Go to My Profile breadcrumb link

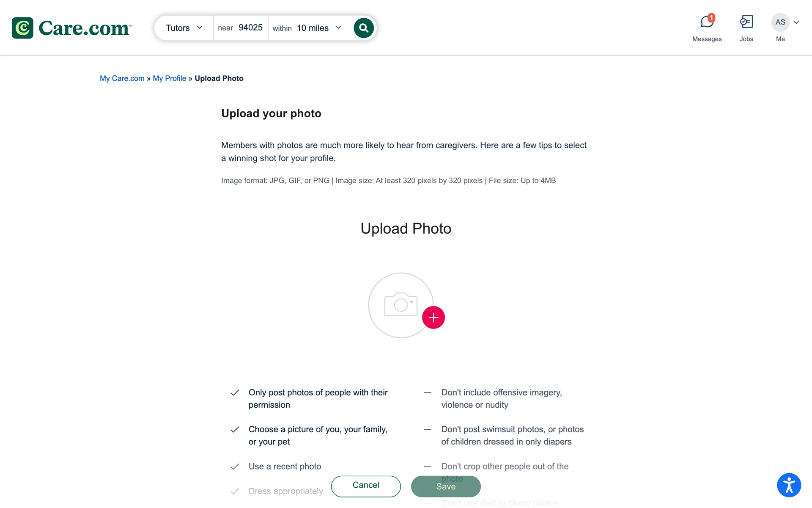[x=169, y=78]
